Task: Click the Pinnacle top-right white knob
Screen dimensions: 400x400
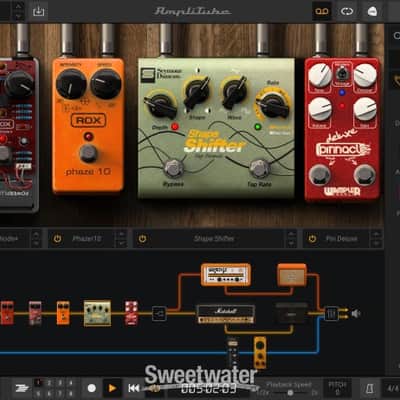Action: click(365, 75)
